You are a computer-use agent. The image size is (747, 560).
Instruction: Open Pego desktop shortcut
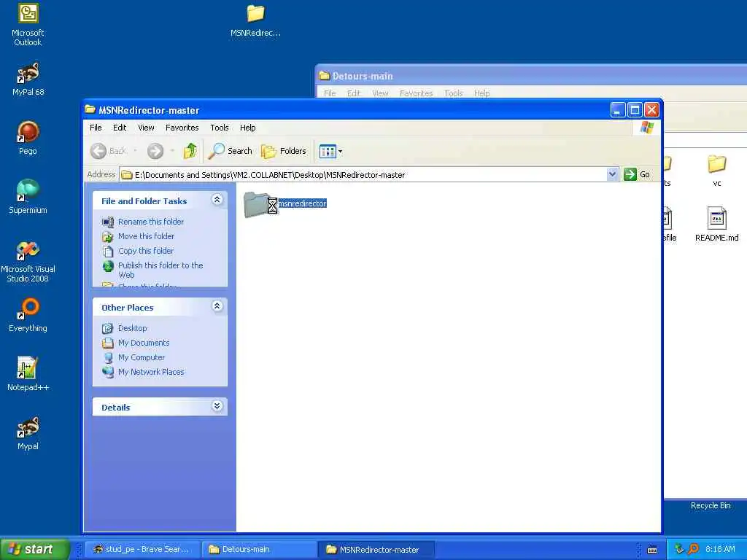point(28,138)
